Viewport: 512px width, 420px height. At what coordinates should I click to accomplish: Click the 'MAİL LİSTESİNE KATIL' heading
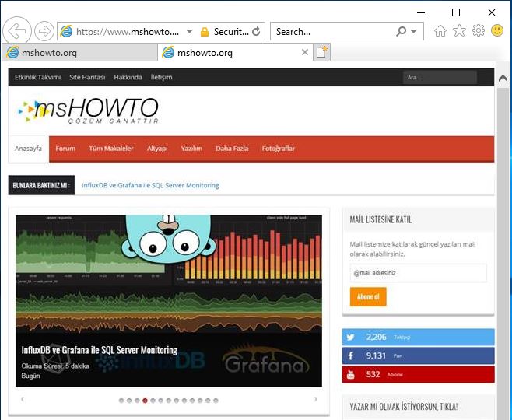[380, 219]
